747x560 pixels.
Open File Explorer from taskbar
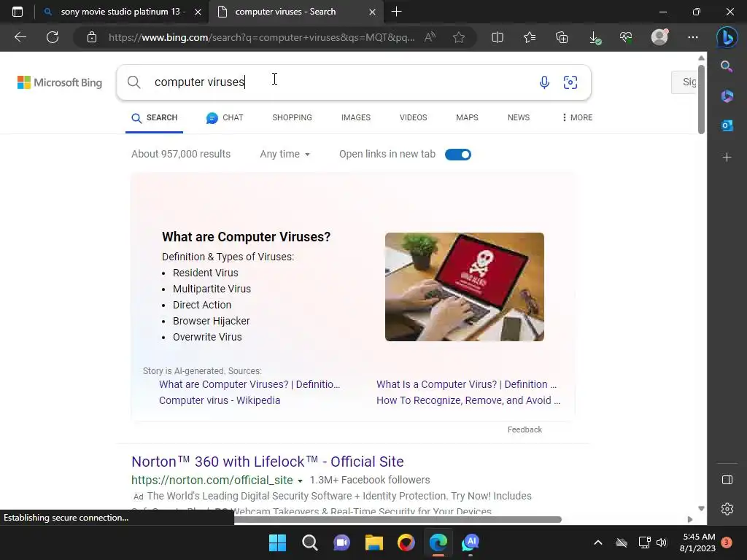374,542
